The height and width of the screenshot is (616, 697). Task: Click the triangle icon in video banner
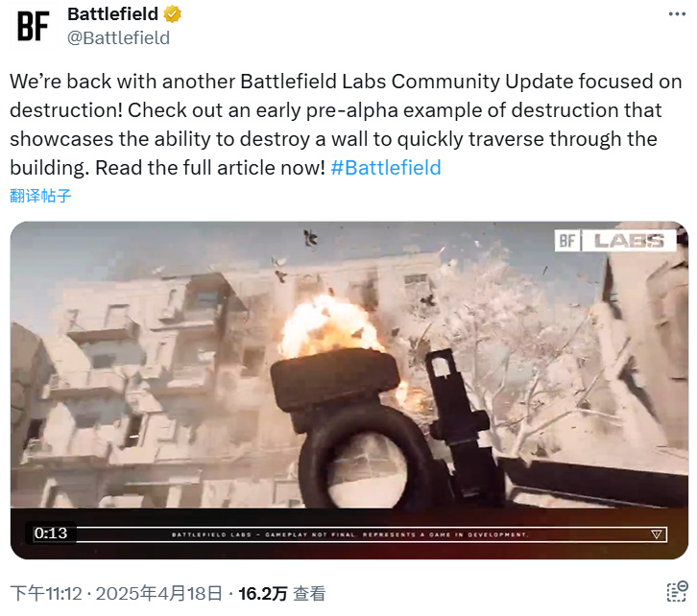coord(656,534)
